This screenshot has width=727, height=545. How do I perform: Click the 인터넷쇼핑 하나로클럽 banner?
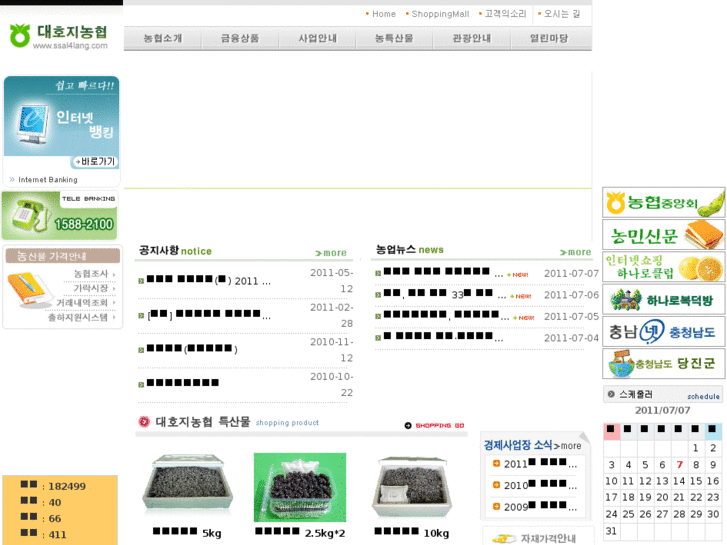tap(663, 267)
